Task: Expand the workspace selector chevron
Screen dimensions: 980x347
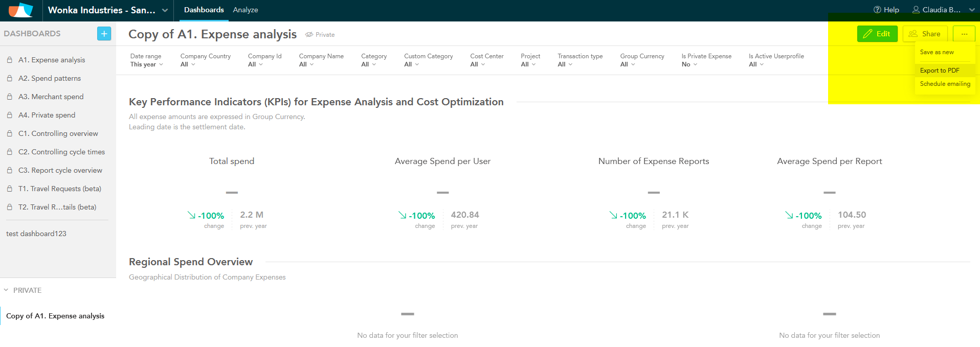Action: (x=165, y=10)
